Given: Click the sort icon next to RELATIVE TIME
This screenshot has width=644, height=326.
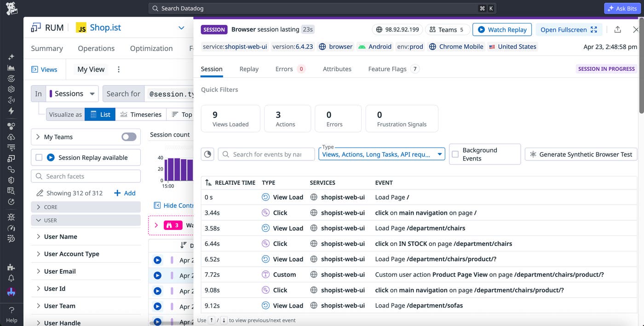Looking at the screenshot, I should (x=208, y=183).
